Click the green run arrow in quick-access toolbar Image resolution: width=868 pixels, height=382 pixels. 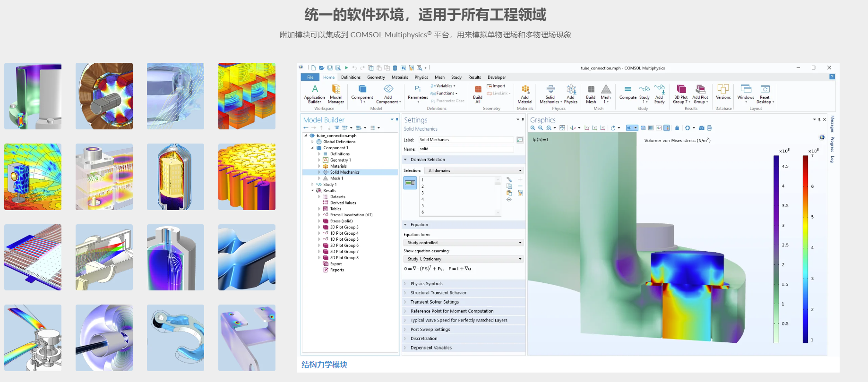pos(346,68)
